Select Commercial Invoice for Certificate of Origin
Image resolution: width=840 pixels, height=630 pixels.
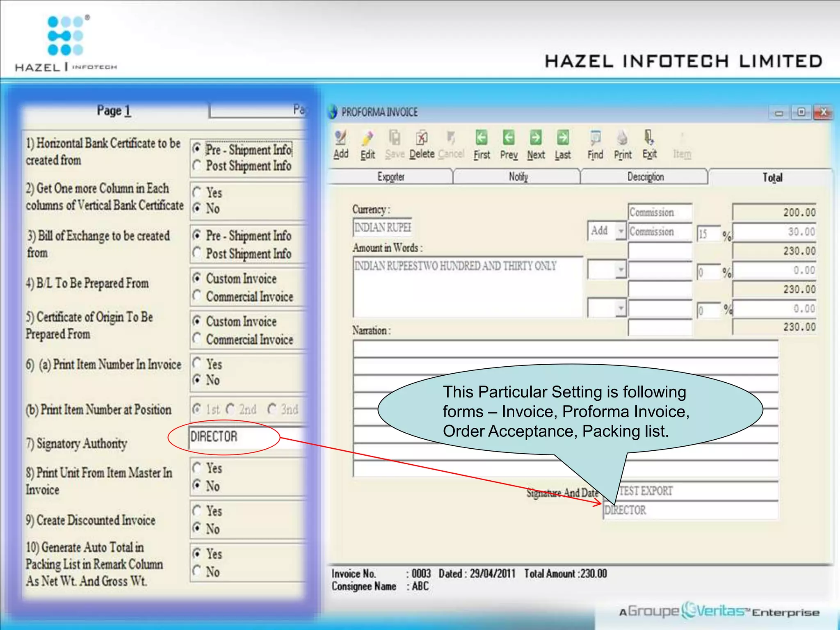coord(197,339)
